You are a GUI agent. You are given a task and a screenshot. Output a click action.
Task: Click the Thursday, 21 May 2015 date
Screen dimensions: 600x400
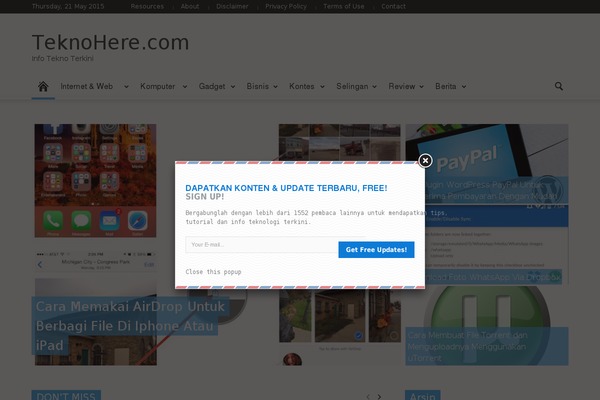click(68, 7)
